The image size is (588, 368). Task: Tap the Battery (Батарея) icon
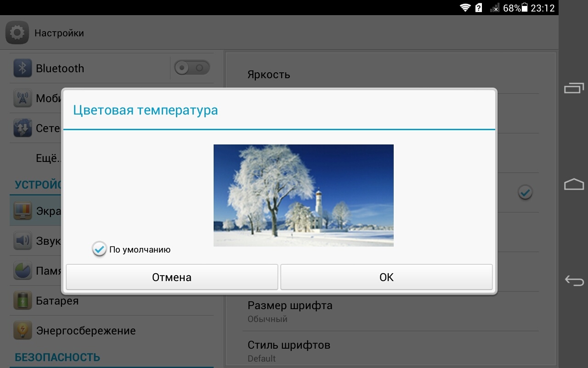tap(23, 301)
